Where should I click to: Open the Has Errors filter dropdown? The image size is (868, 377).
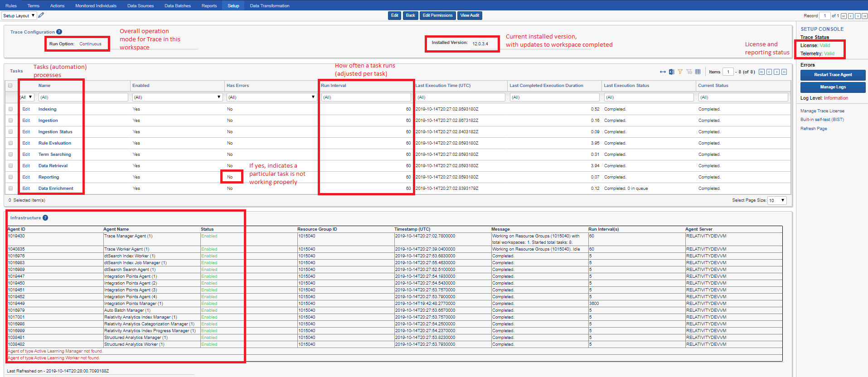click(x=272, y=97)
